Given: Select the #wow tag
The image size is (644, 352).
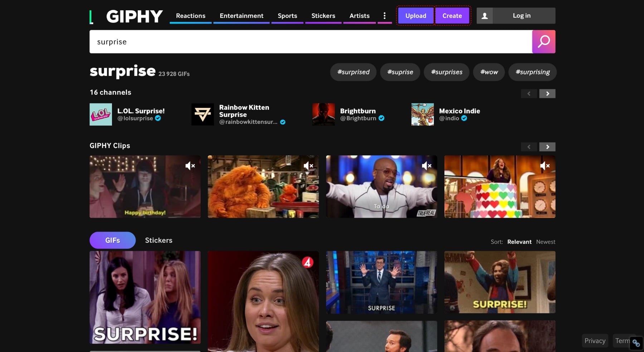Looking at the screenshot, I should tap(489, 72).
